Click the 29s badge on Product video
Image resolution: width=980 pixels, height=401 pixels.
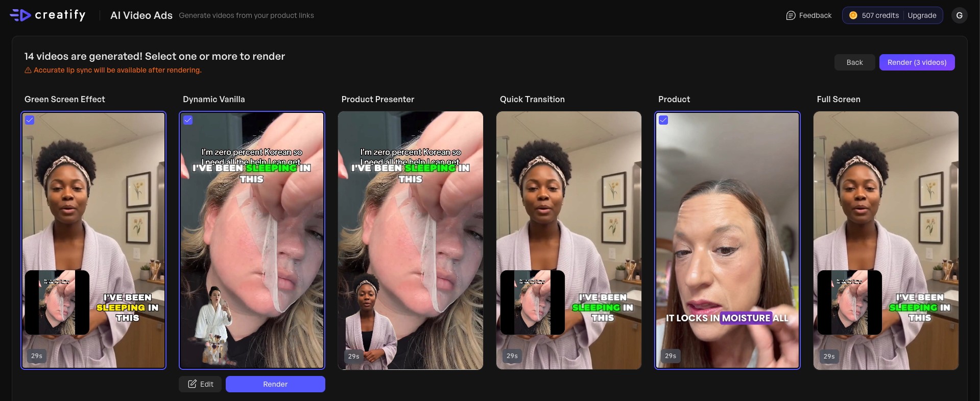[x=671, y=356]
